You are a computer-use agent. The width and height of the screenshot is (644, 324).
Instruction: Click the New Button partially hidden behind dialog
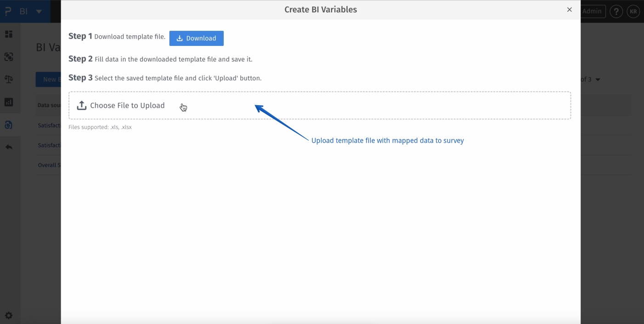pos(51,79)
